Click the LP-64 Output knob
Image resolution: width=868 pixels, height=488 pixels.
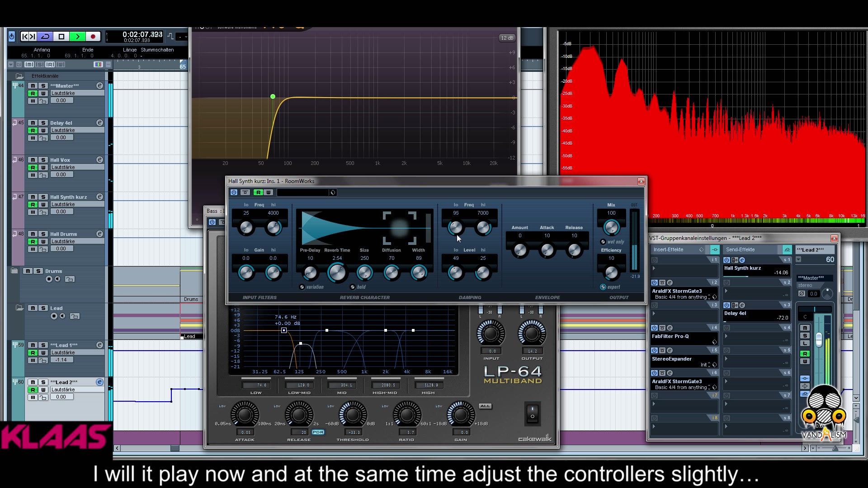point(532,334)
